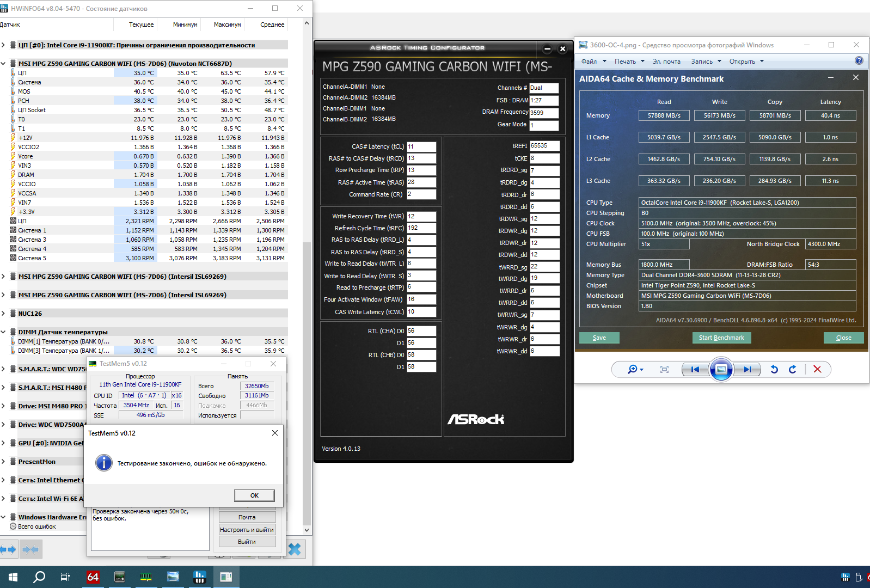Select the Vcore sensor row
Viewport: 870px width, 588px height.
tap(144, 156)
